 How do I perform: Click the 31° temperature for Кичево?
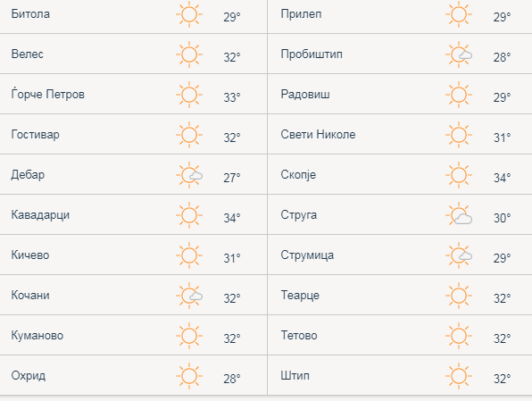[232, 258]
